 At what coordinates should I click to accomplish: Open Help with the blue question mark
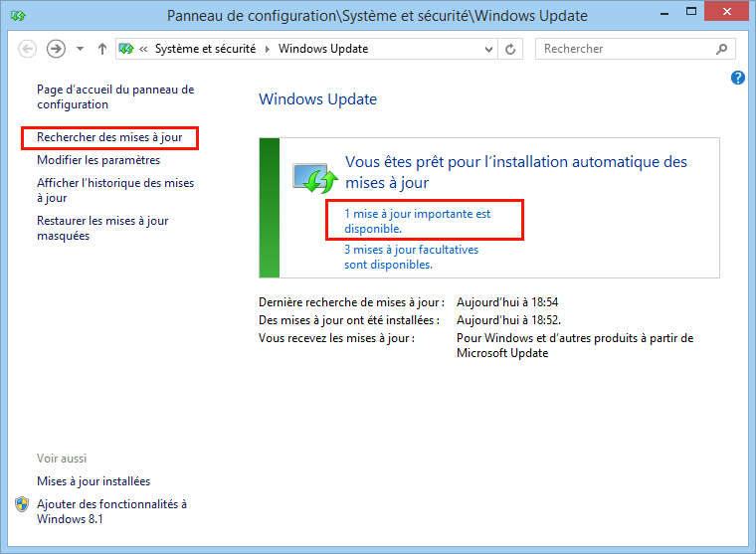click(738, 78)
